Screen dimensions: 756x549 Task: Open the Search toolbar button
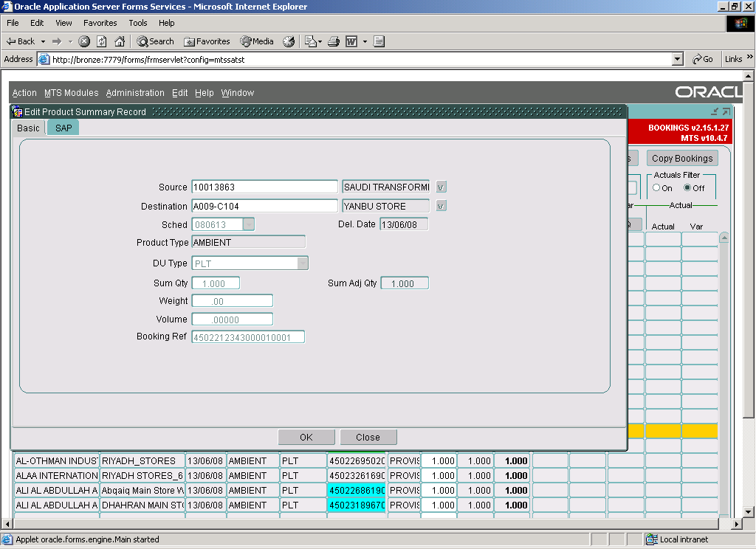tap(155, 41)
